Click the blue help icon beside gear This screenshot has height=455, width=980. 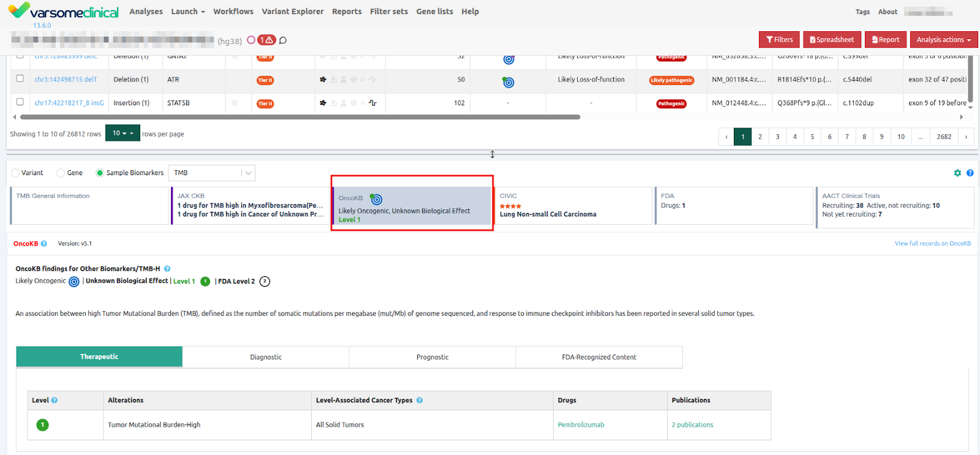pyautogui.click(x=970, y=173)
